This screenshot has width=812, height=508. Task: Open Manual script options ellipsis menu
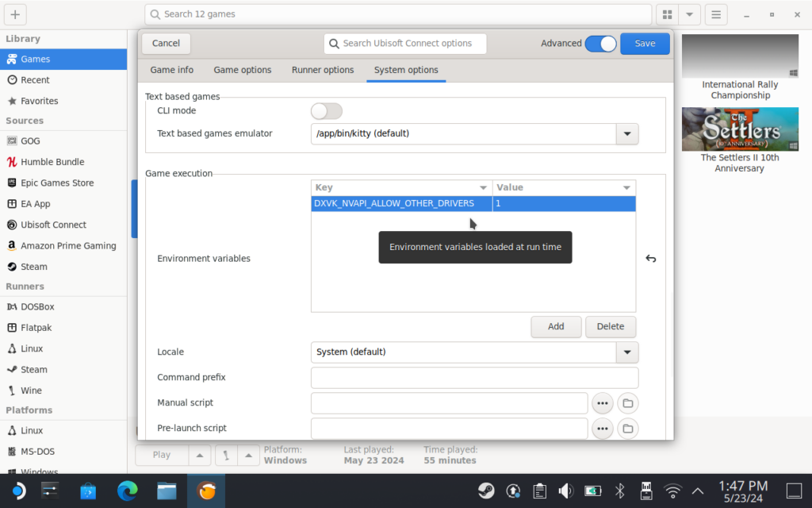603,403
